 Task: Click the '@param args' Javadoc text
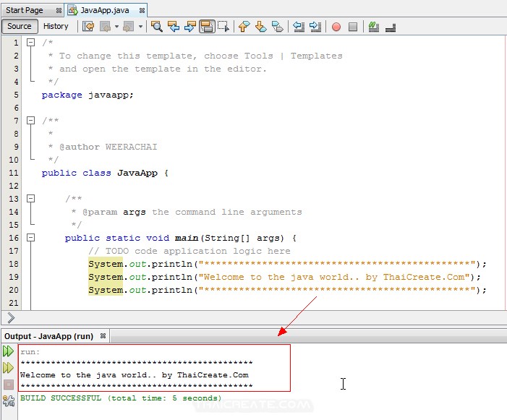click(x=114, y=213)
